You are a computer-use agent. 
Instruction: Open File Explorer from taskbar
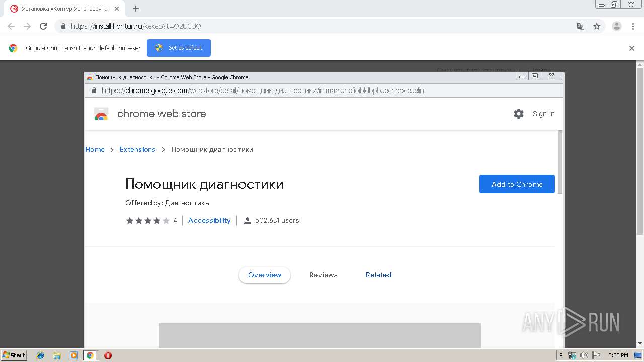pyautogui.click(x=57, y=355)
